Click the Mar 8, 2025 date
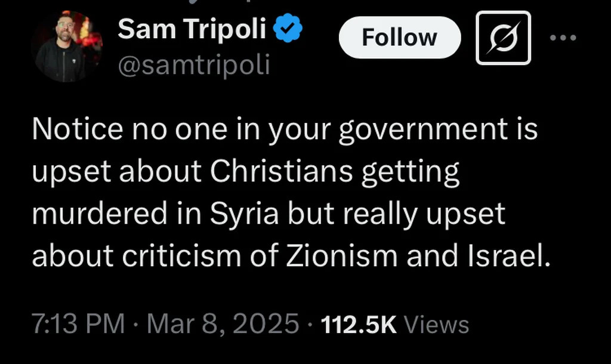The height and width of the screenshot is (364, 611). (x=223, y=324)
